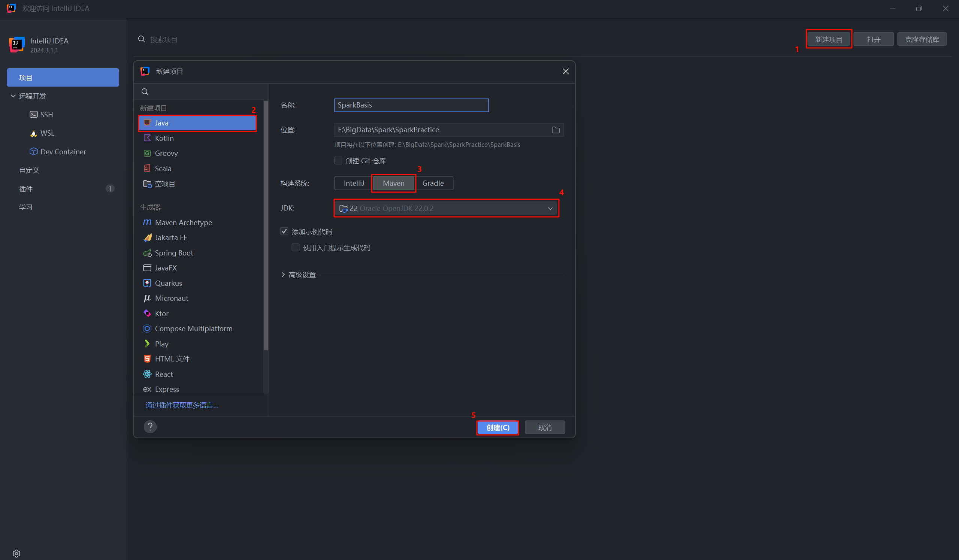Click the Dev Container cube icon
Image resolution: width=959 pixels, height=560 pixels.
point(33,151)
